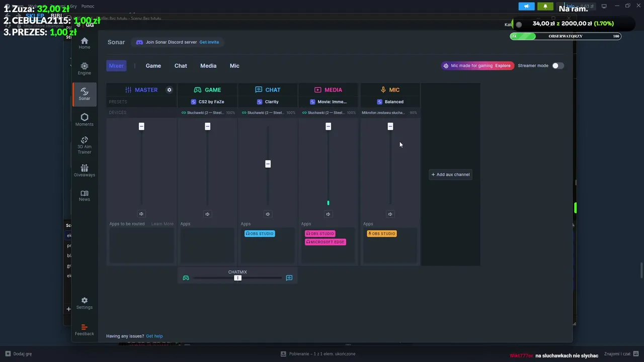Select the OBS Studio tag under Chat
The image size is (644, 362).
[260, 234]
